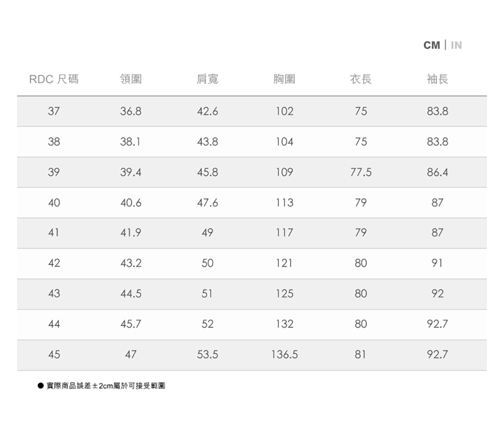Select the 42.6 shoulder width cell
The image size is (504, 427).
(x=208, y=111)
